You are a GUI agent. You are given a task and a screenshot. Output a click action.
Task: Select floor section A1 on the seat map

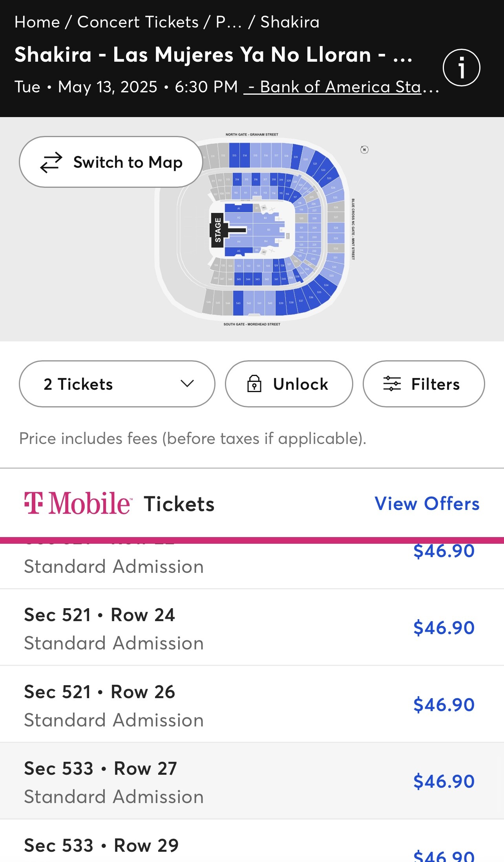pos(239,208)
